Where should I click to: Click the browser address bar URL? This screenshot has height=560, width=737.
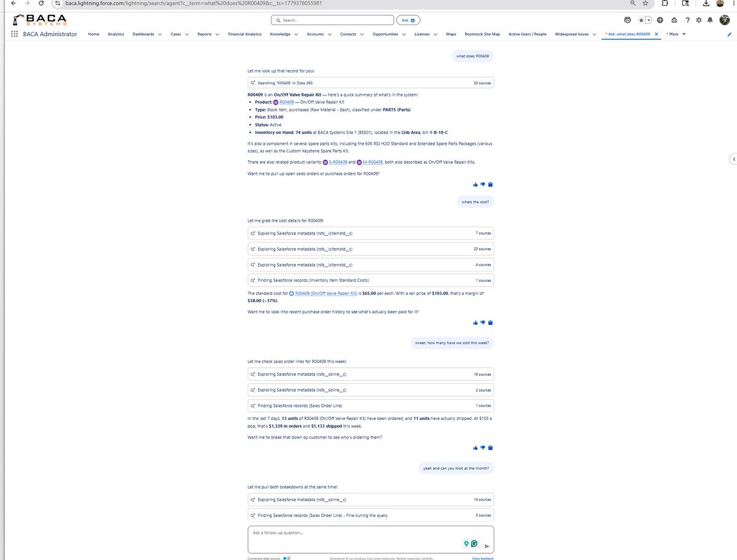point(193,4)
